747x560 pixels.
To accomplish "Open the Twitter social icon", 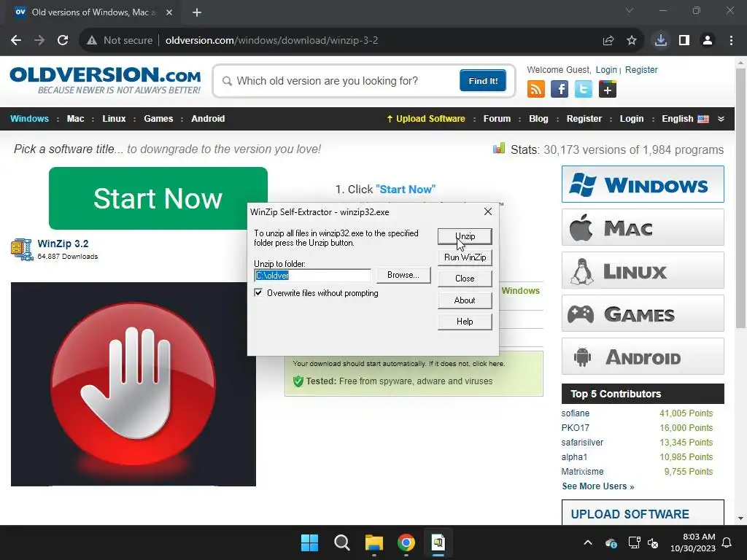I will 583,89.
